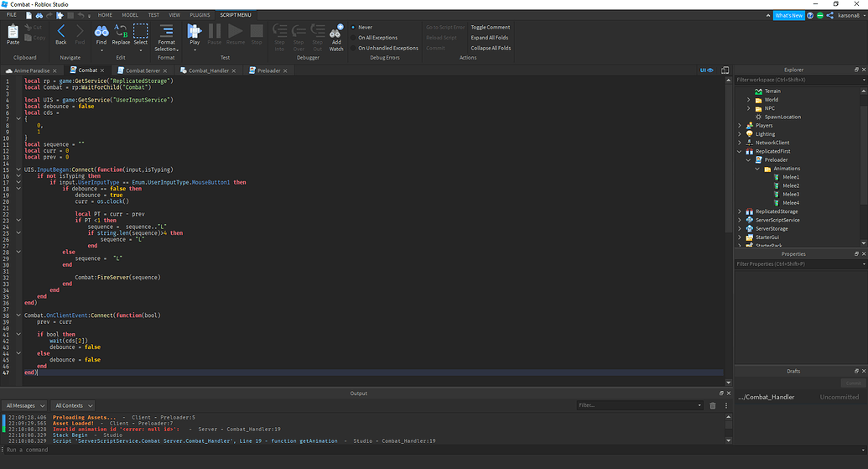Click the Format Selection icon
The image size is (868, 469).
point(166,30)
